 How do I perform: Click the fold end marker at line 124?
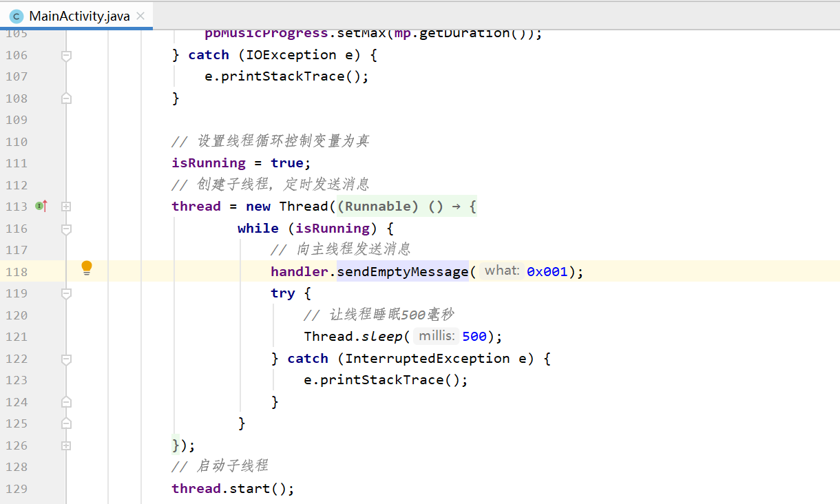(66, 401)
